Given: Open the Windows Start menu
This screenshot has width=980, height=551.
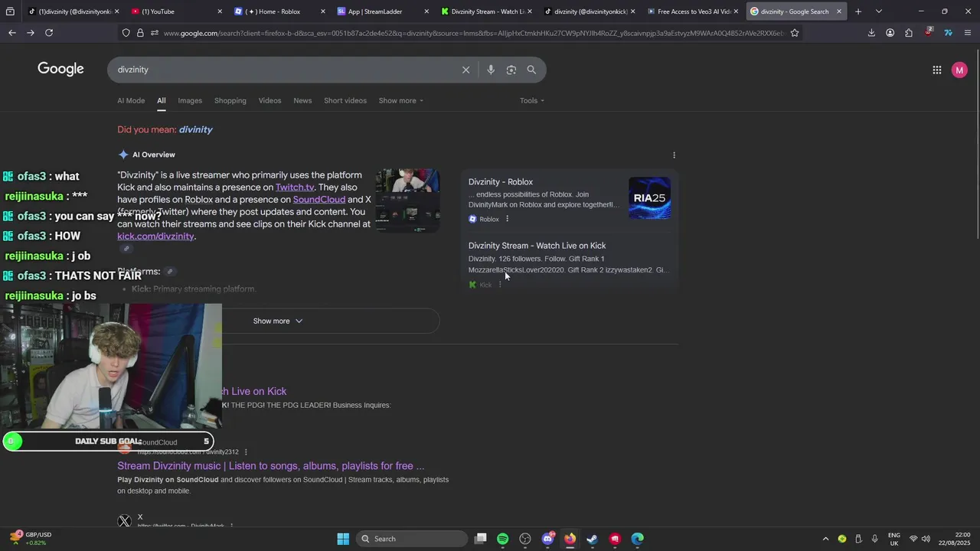Looking at the screenshot, I should click(x=343, y=539).
